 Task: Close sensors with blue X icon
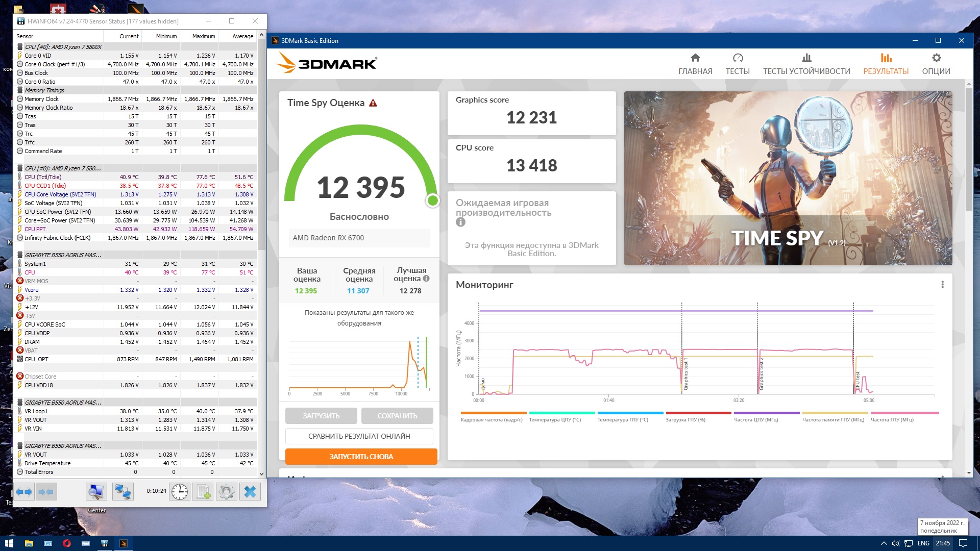pyautogui.click(x=250, y=492)
